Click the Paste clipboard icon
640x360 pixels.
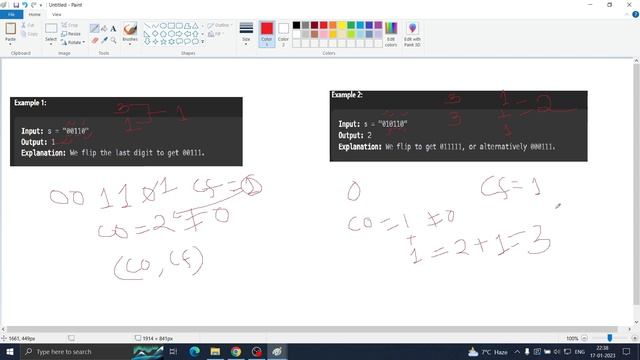(x=11, y=28)
